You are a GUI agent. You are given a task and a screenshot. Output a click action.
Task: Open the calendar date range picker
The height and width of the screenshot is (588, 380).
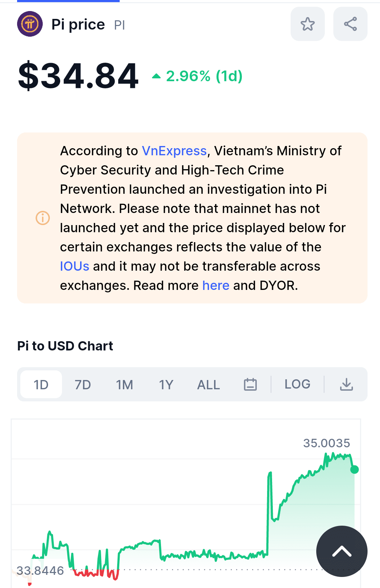pyautogui.click(x=250, y=384)
